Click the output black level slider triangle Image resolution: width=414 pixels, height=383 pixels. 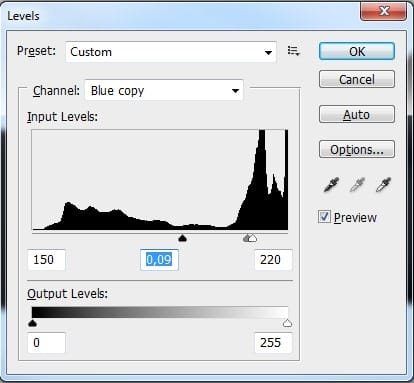(32, 323)
